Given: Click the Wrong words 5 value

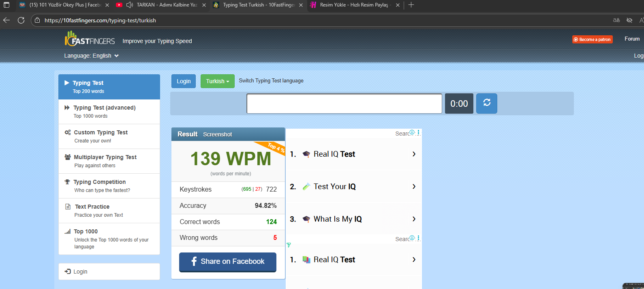Looking at the screenshot, I should pos(275,238).
